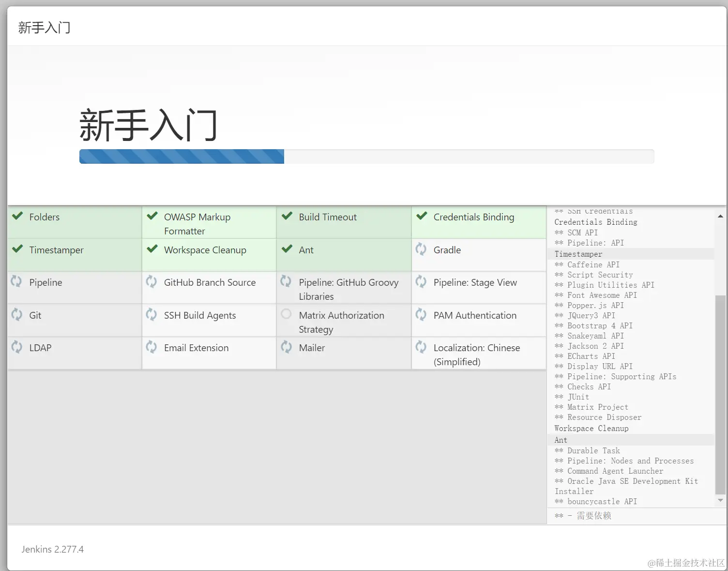Screen dimensions: 728x571
Task: Click the ** Pipeline: Nodes and Processes entry
Action: click(x=624, y=461)
